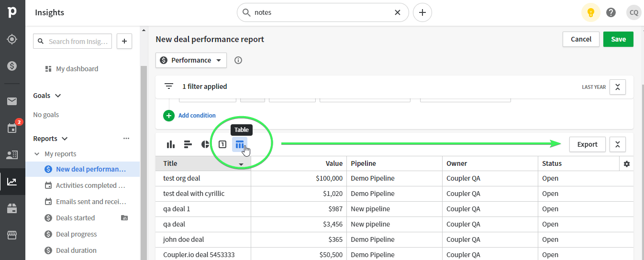Open table column settings gear

pyautogui.click(x=627, y=163)
